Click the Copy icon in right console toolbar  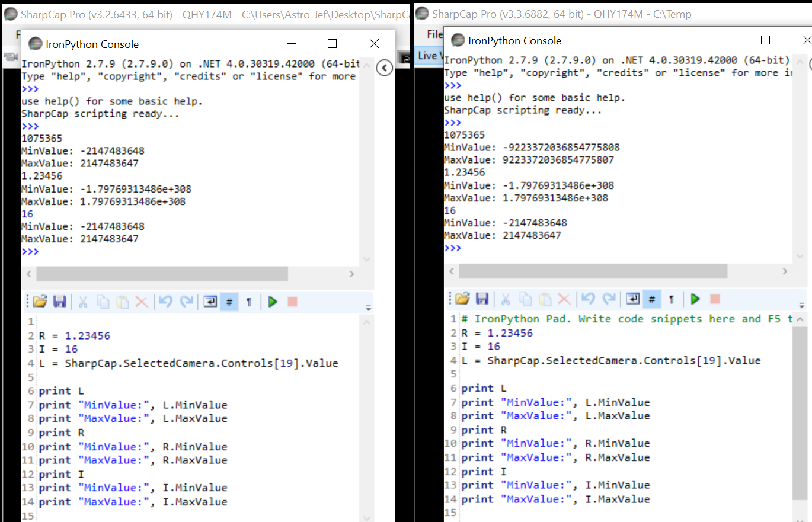click(x=526, y=299)
